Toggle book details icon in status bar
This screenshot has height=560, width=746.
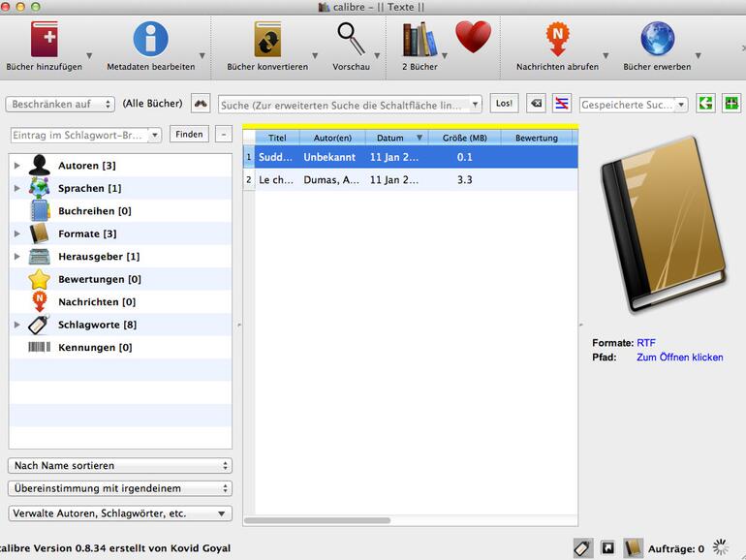coord(634,548)
